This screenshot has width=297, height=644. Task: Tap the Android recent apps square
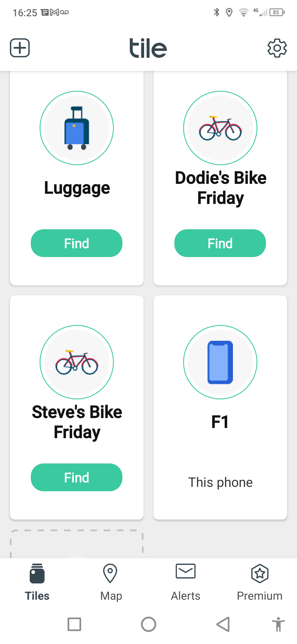tap(74, 624)
